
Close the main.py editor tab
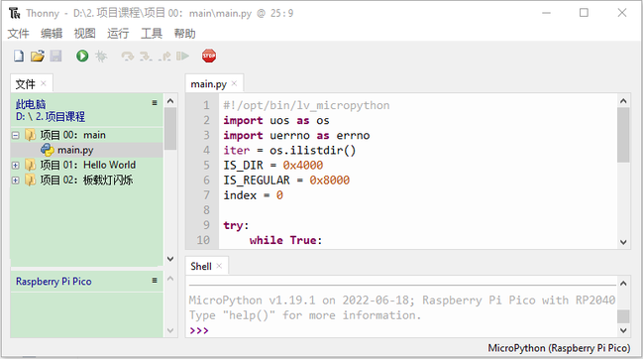pos(234,83)
